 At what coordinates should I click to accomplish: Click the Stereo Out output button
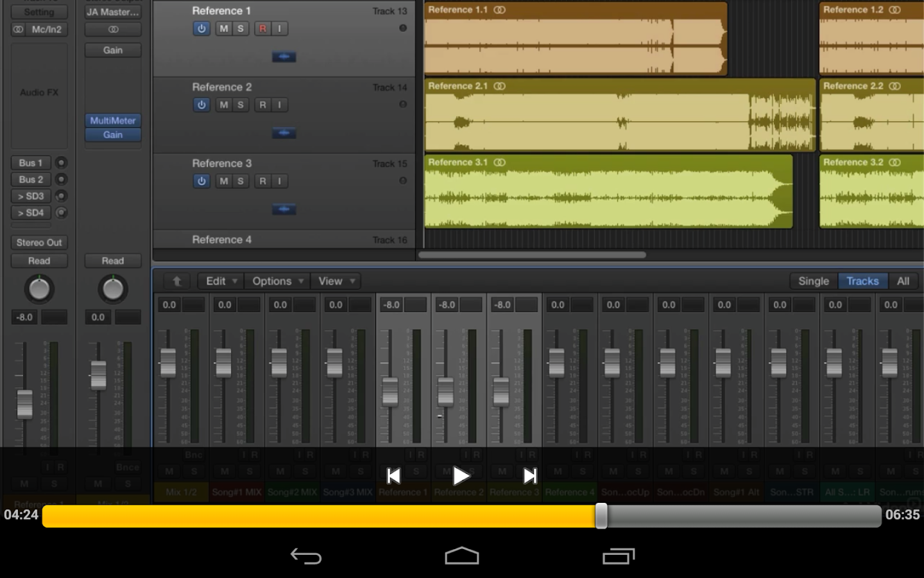tap(39, 243)
